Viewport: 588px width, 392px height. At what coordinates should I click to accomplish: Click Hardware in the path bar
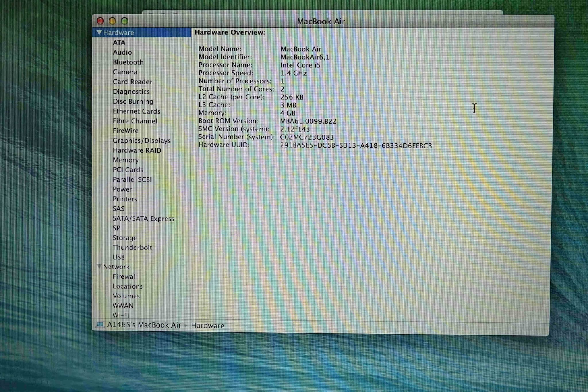208,326
